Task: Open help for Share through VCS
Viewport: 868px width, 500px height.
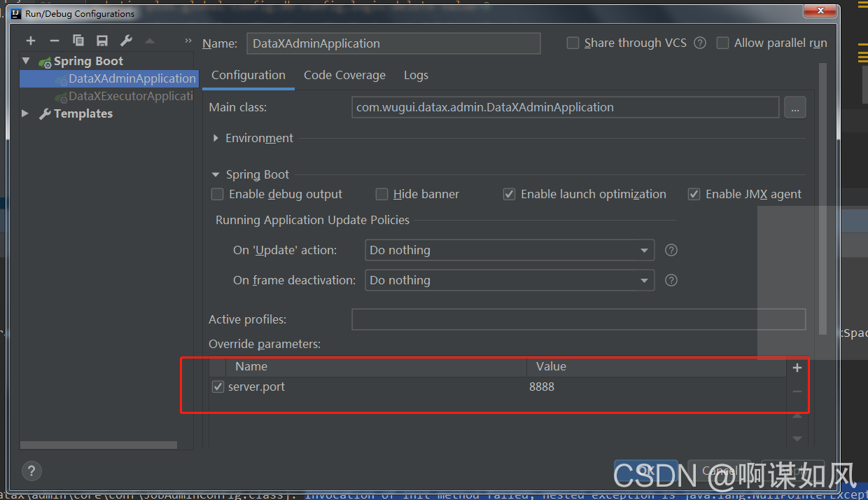Action: 700,43
